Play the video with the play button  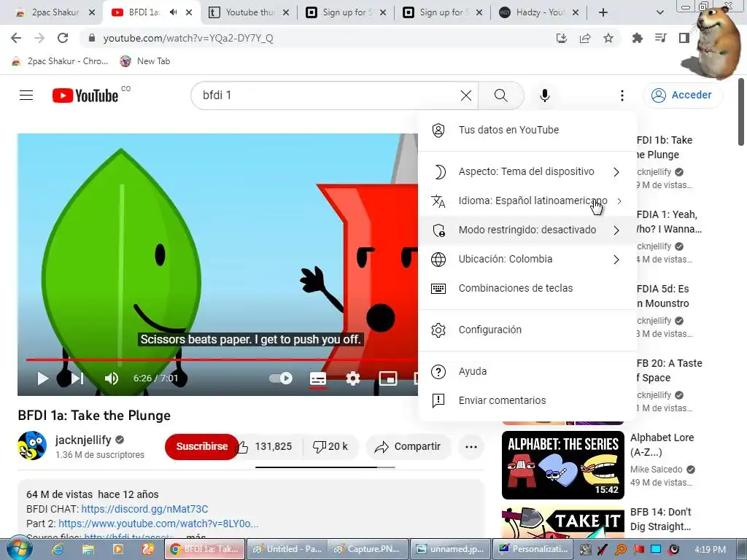click(x=43, y=378)
